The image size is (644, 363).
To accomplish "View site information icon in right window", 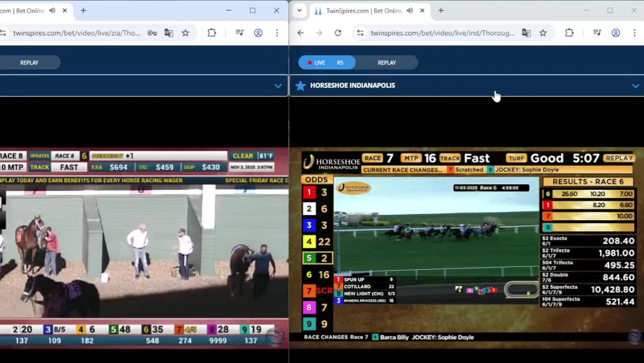I will (x=360, y=33).
